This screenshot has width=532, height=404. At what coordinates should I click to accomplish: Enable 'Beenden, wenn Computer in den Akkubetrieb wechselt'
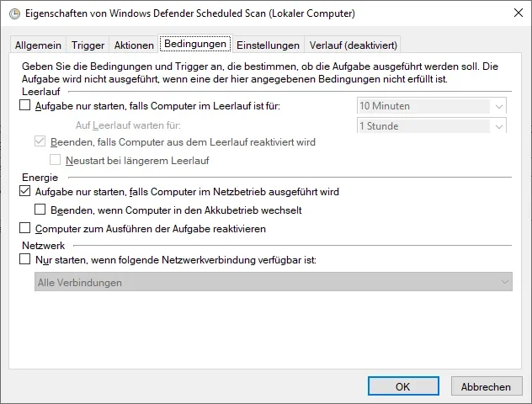click(x=41, y=210)
